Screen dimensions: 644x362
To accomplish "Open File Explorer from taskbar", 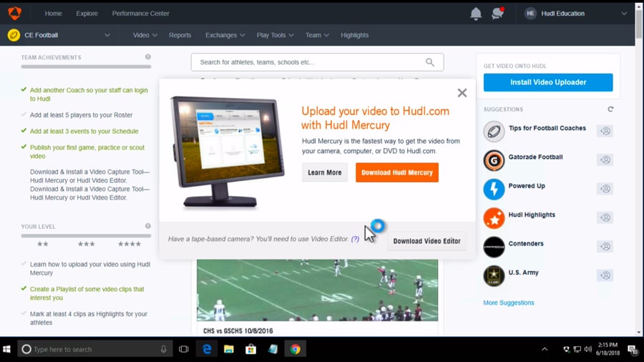I will pyautogui.click(x=229, y=349).
